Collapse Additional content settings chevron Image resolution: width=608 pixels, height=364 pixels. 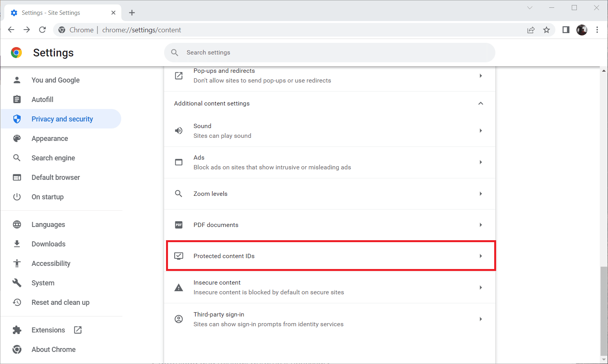(481, 103)
